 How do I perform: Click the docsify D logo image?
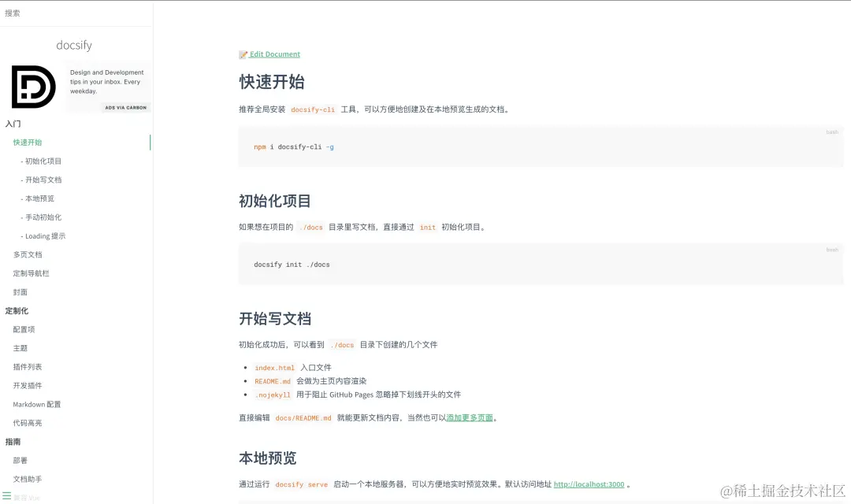point(32,87)
